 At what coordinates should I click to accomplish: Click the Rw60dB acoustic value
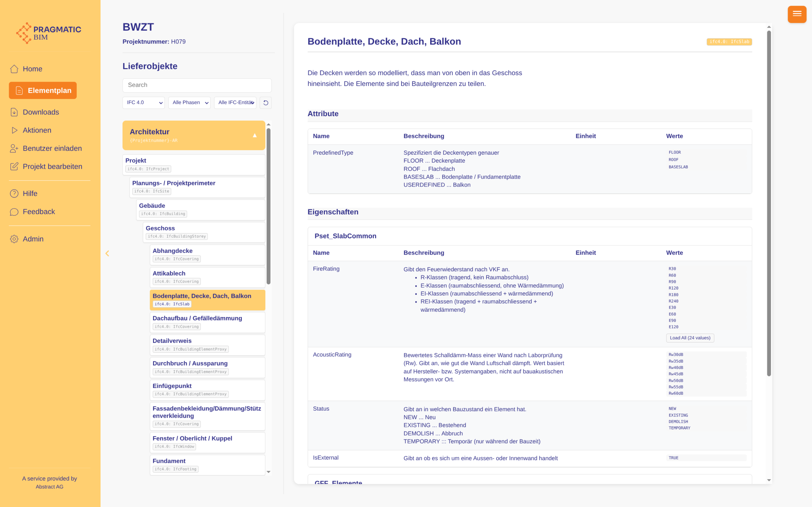click(676, 393)
